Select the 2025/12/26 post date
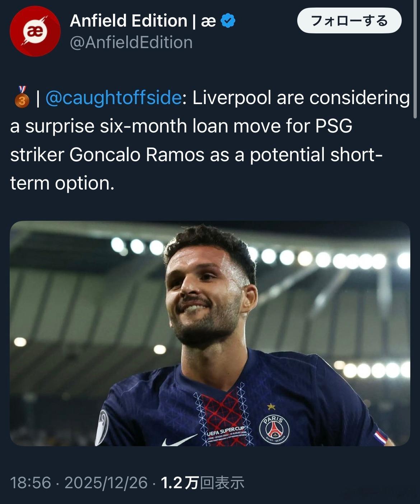This screenshot has height=504, width=420. (106, 483)
